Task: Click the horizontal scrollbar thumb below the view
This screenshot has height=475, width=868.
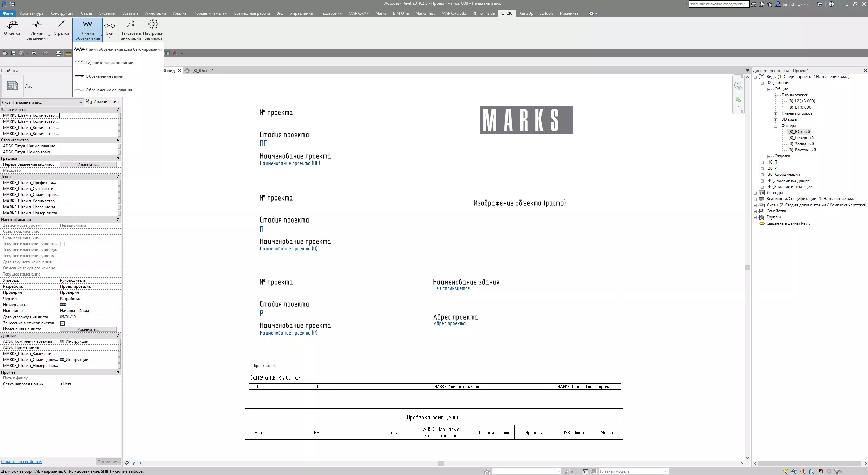Action: pos(441,463)
